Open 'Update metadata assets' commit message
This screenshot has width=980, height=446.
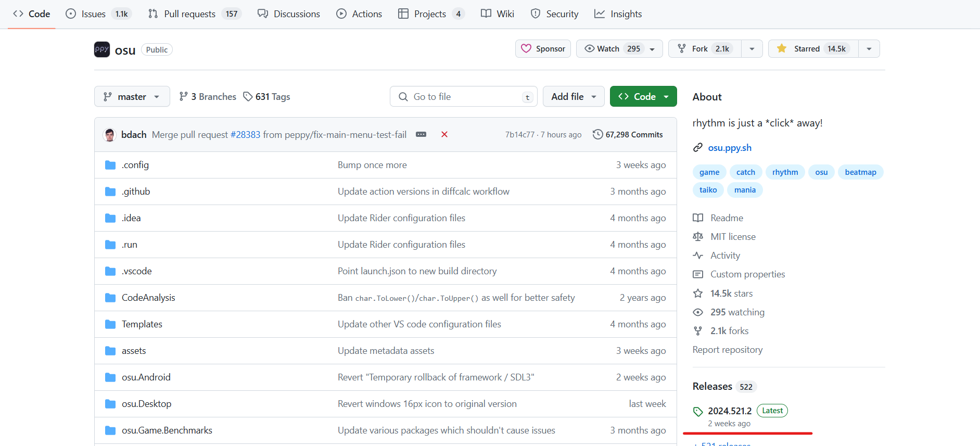tap(386, 351)
